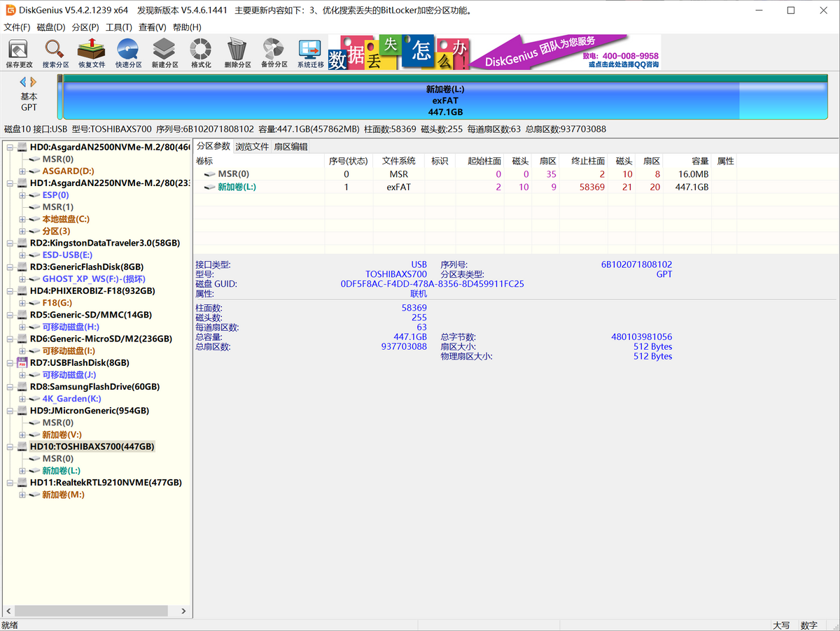The image size is (840, 631).
Task: Click the New Partition (新建分区) icon
Action: (x=164, y=54)
